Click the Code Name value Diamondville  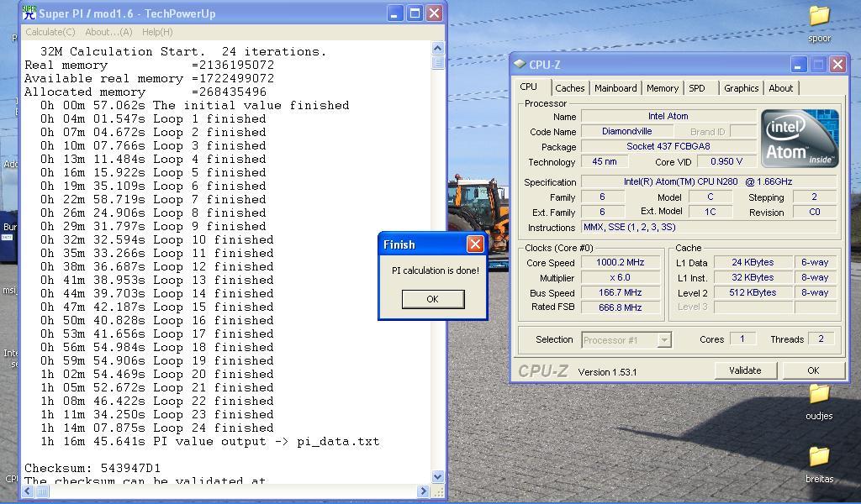point(627,131)
